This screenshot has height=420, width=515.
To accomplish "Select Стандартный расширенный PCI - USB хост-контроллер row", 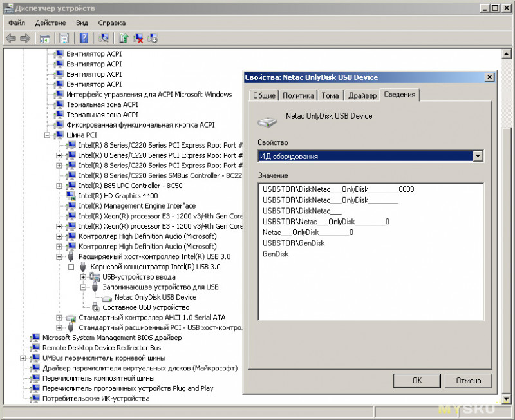I will [x=160, y=328].
